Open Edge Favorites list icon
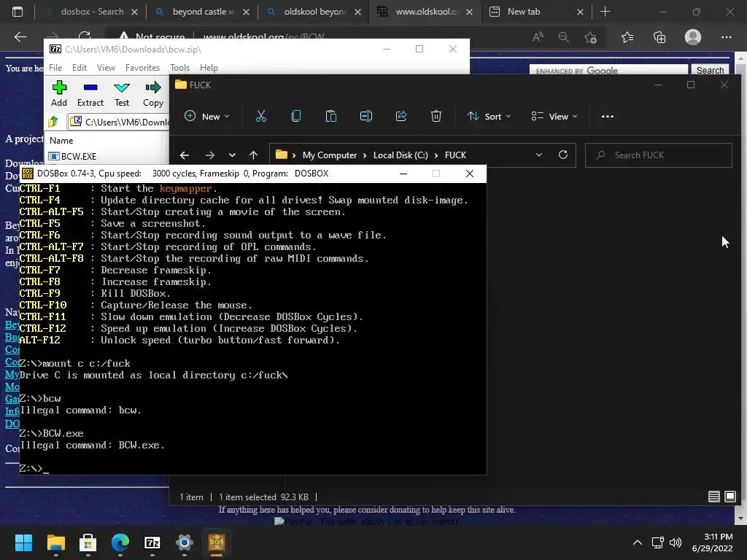747x560 pixels. (x=627, y=37)
